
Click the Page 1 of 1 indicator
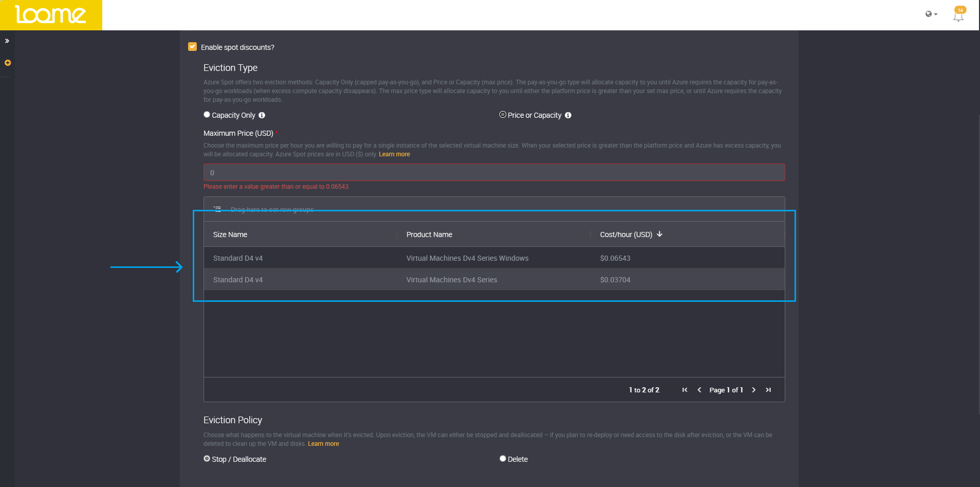726,390
